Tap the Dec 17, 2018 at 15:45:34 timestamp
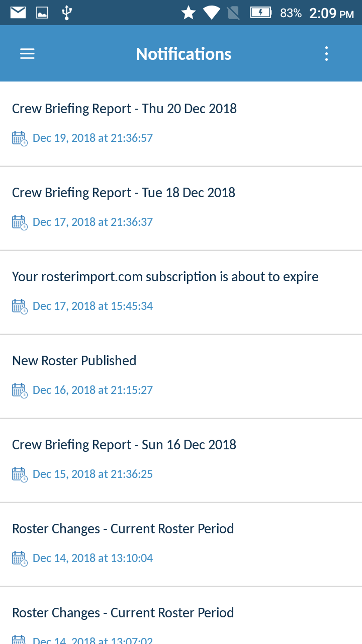This screenshot has height=644, width=362. [x=93, y=306]
